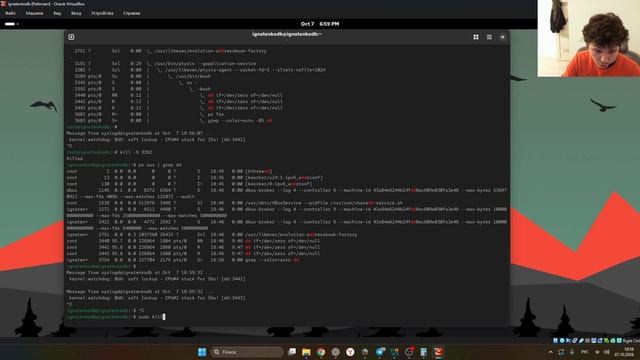This screenshot has width=640, height=360.
Task: Open Yandex Browser from the taskbar
Action: point(350,352)
